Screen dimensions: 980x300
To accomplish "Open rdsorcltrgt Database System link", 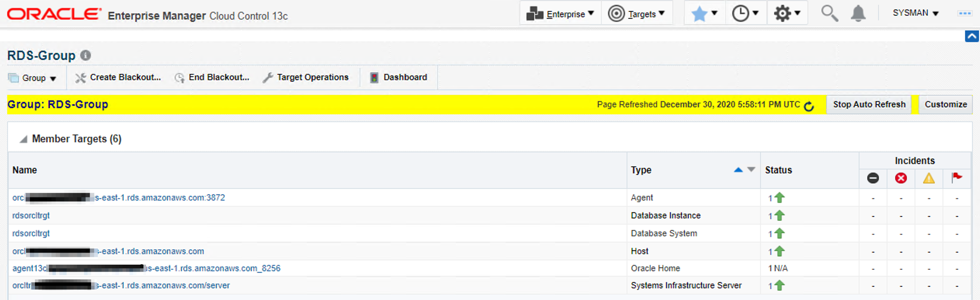I will (31, 234).
